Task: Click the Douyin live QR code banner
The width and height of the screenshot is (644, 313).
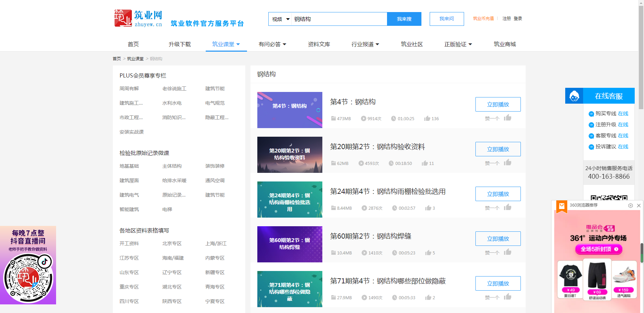Action: click(28, 265)
